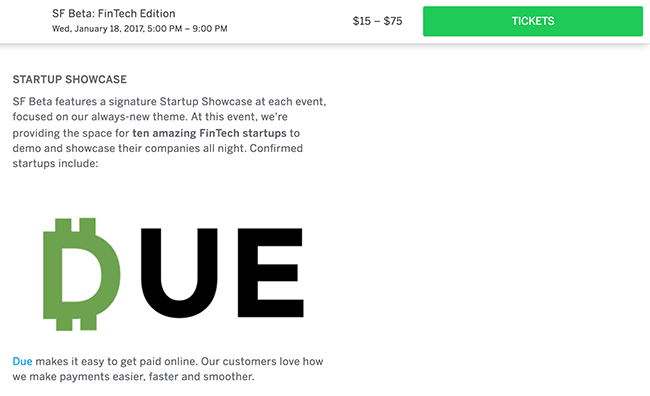Image resolution: width=650 pixels, height=396 pixels.
Task: Click the text Confirmed startups include:
Action: (x=158, y=156)
